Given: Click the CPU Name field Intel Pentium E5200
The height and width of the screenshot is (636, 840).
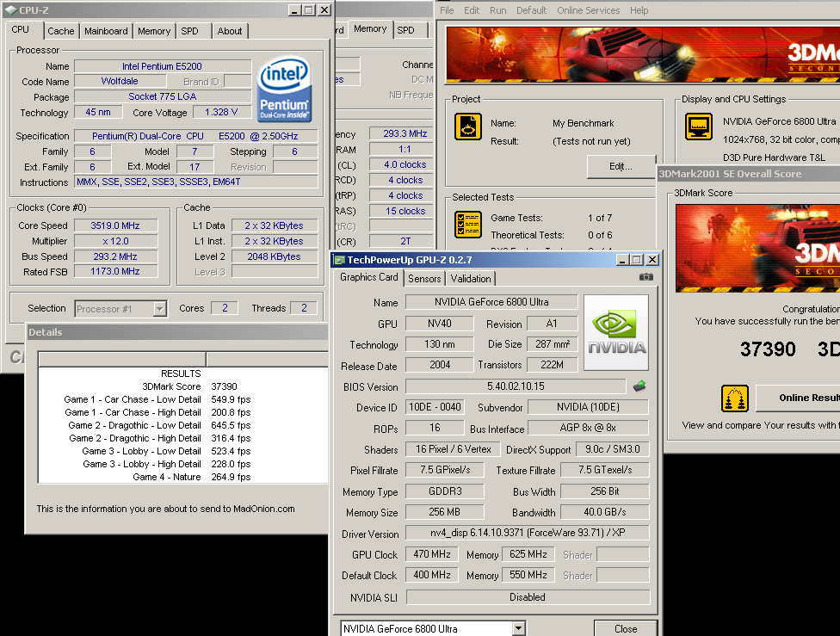Looking at the screenshot, I should point(163,66).
